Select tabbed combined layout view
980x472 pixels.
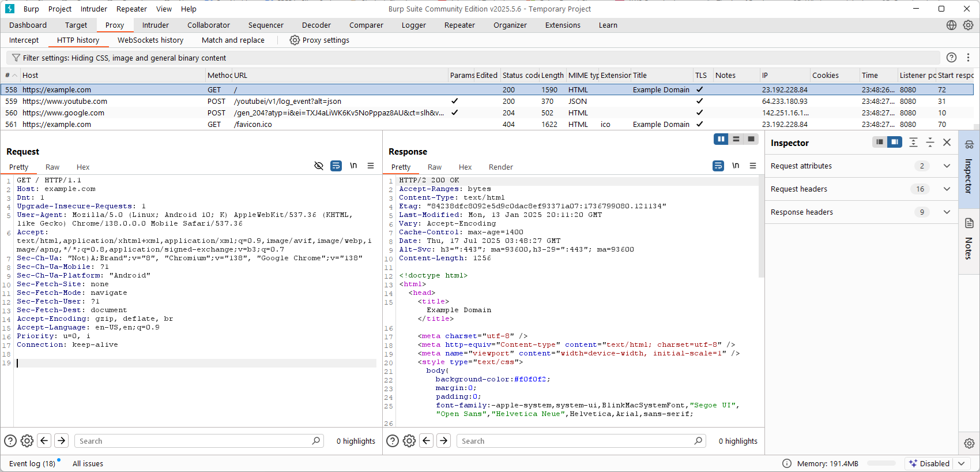[x=751, y=139]
